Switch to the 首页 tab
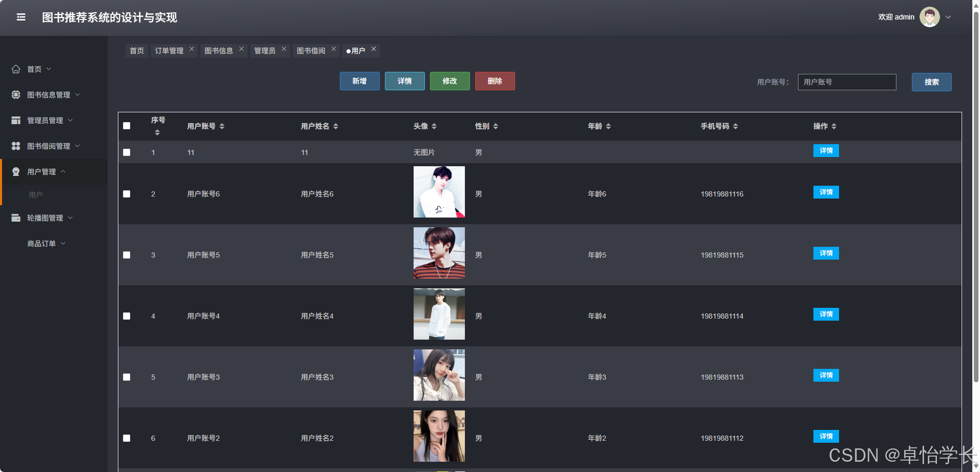This screenshot has height=472, width=980. click(x=137, y=51)
